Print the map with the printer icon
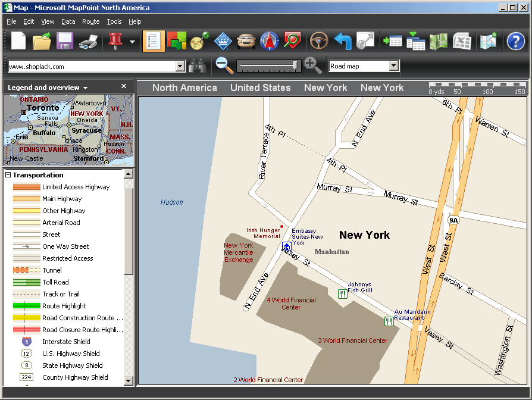532x400 pixels. (x=88, y=42)
